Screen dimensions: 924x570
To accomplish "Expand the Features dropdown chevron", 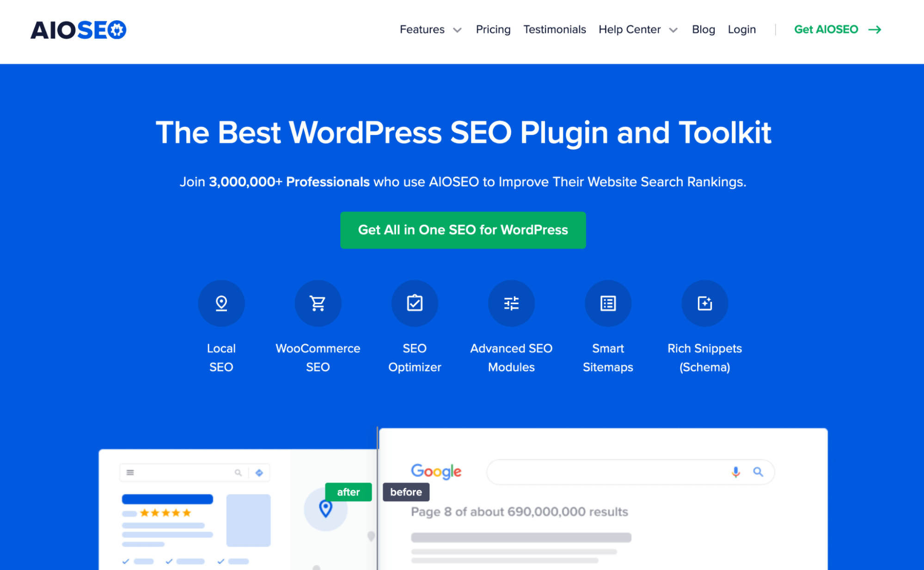I will tap(457, 31).
